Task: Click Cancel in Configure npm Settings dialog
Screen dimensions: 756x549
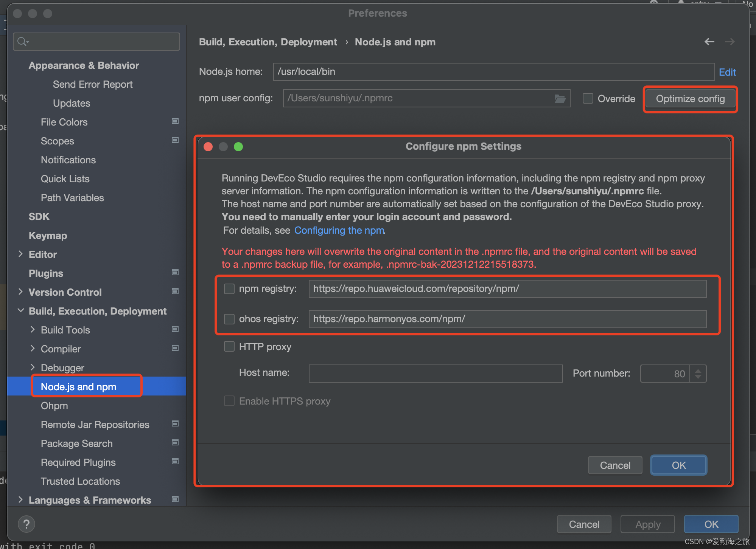Action: click(x=615, y=465)
